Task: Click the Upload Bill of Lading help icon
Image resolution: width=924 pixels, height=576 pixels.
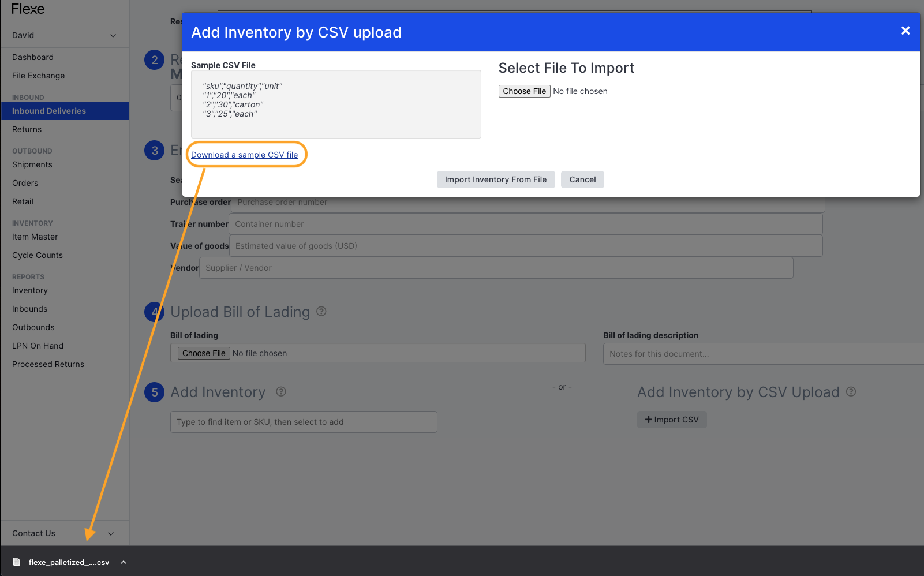Action: [x=321, y=312]
